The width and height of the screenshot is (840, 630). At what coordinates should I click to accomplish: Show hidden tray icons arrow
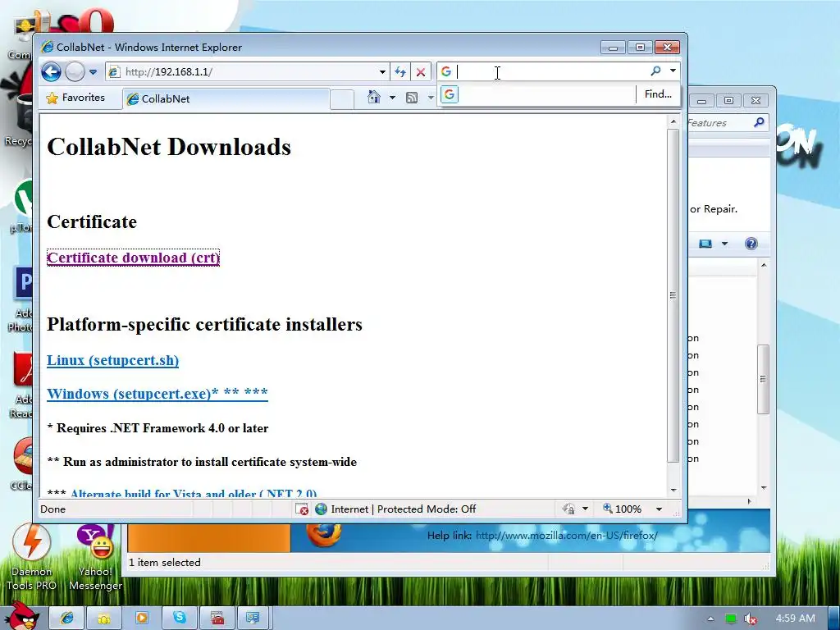tap(710, 619)
